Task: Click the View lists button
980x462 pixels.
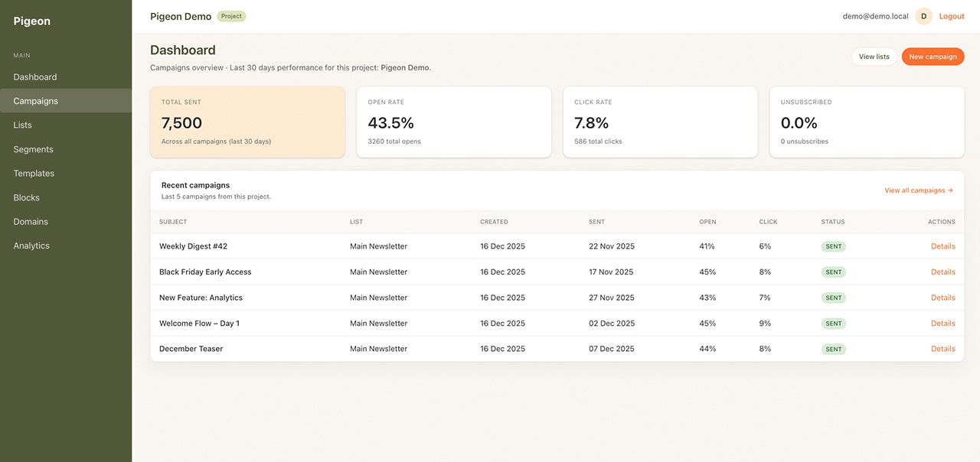Action: (874, 56)
